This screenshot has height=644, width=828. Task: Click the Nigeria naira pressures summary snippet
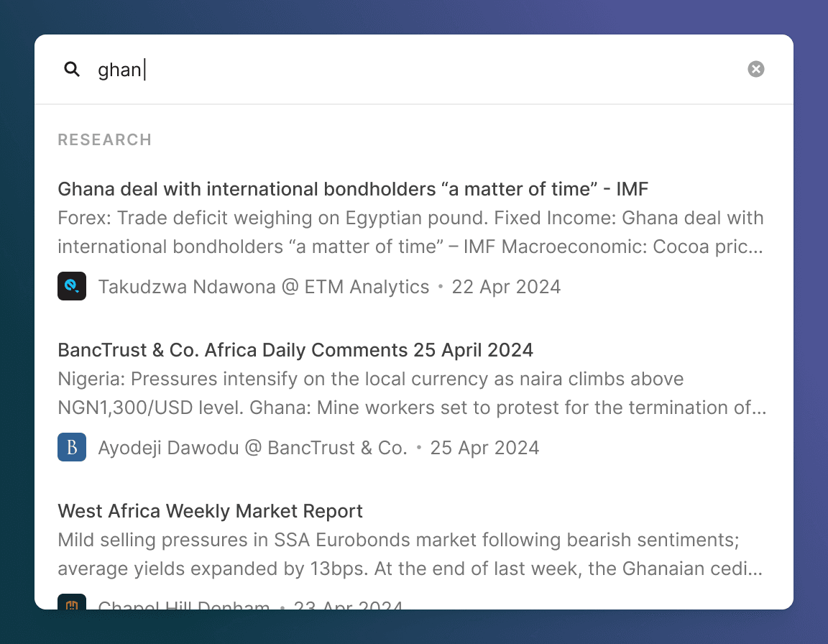[412, 393]
